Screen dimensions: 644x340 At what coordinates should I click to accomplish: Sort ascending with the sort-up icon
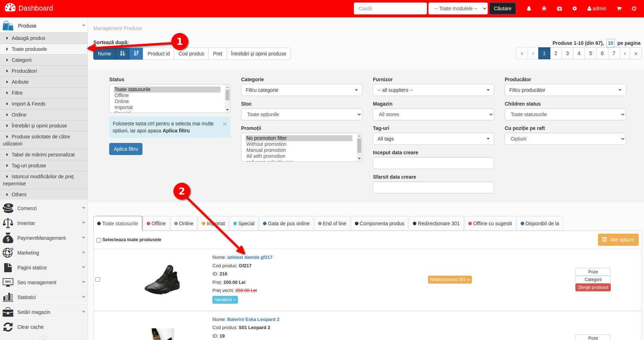pos(122,54)
